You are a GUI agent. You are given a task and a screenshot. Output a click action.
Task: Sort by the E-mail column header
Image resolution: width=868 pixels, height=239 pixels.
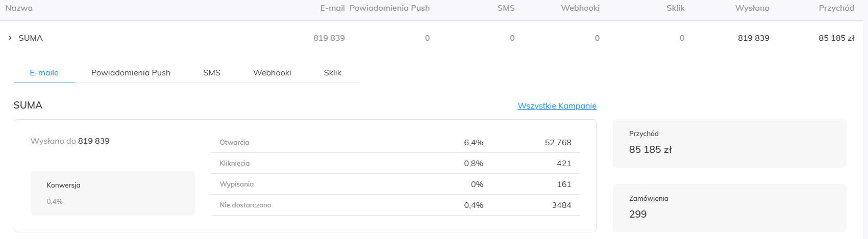tap(333, 8)
